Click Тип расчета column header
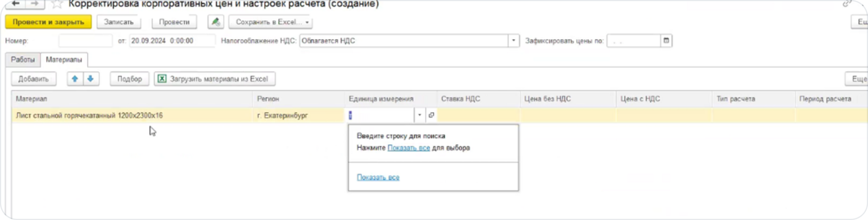The width and height of the screenshot is (868, 220). (754, 99)
